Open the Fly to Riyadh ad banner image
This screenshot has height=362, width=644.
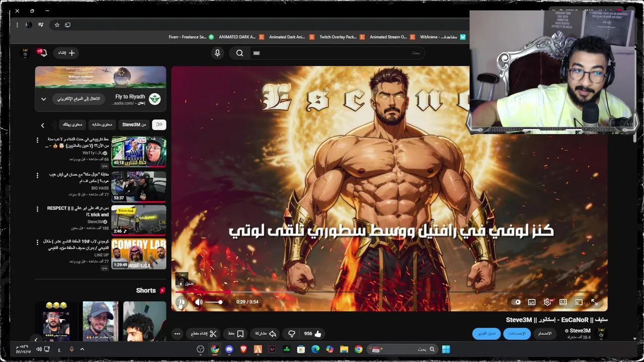[100, 77]
